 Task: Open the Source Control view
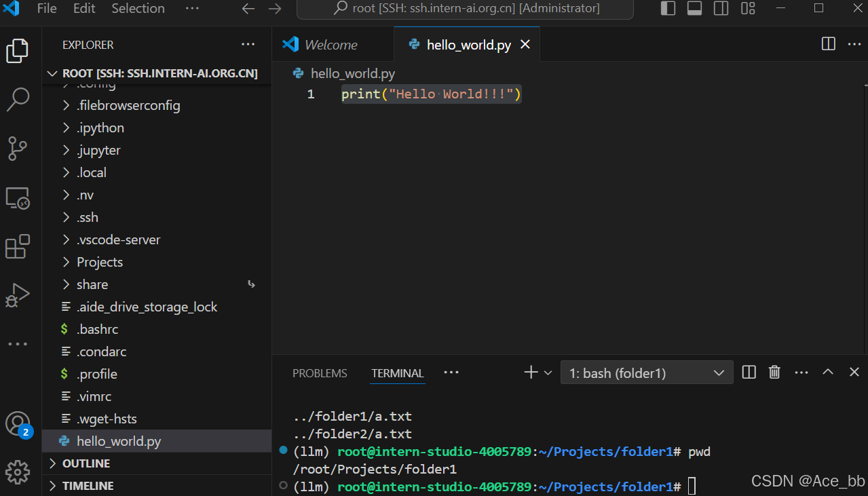click(x=18, y=148)
